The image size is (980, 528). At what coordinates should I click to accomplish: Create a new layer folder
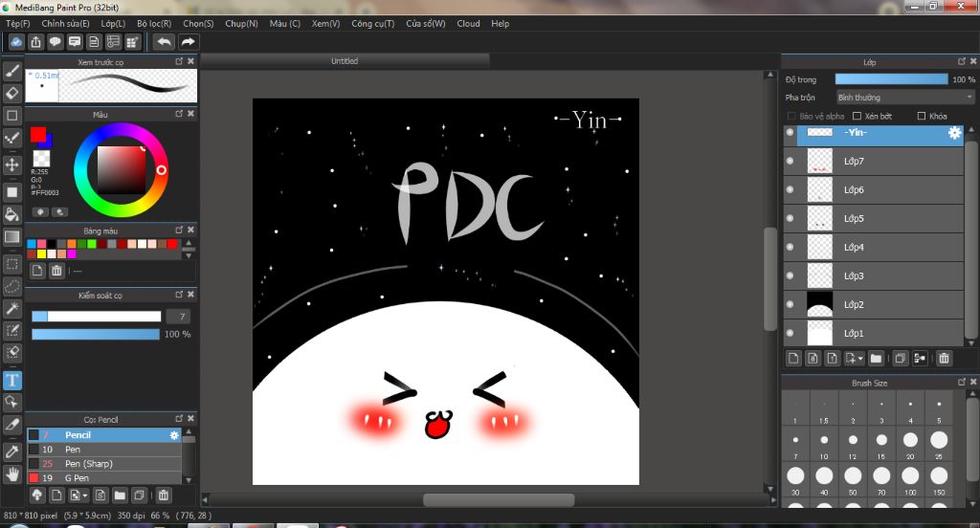click(x=876, y=358)
